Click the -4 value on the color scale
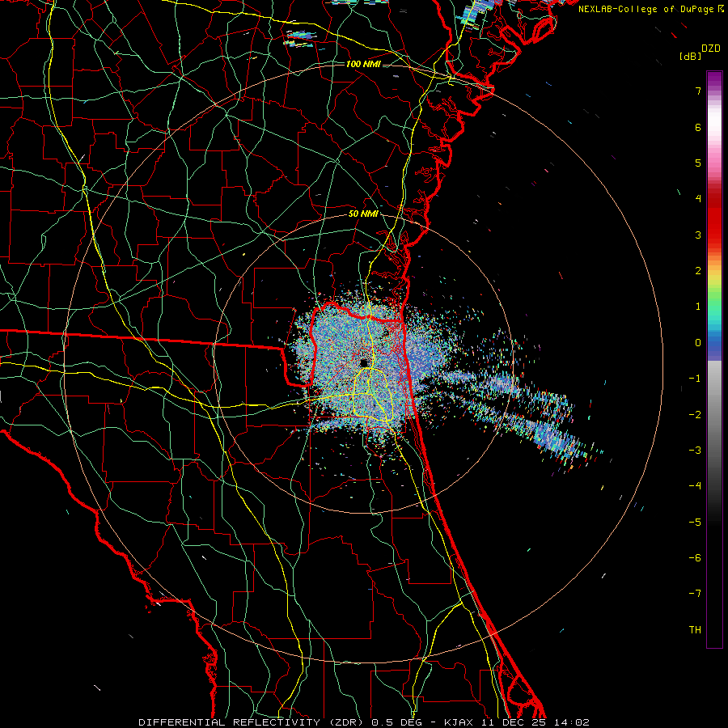The height and width of the screenshot is (728, 728). (x=695, y=486)
